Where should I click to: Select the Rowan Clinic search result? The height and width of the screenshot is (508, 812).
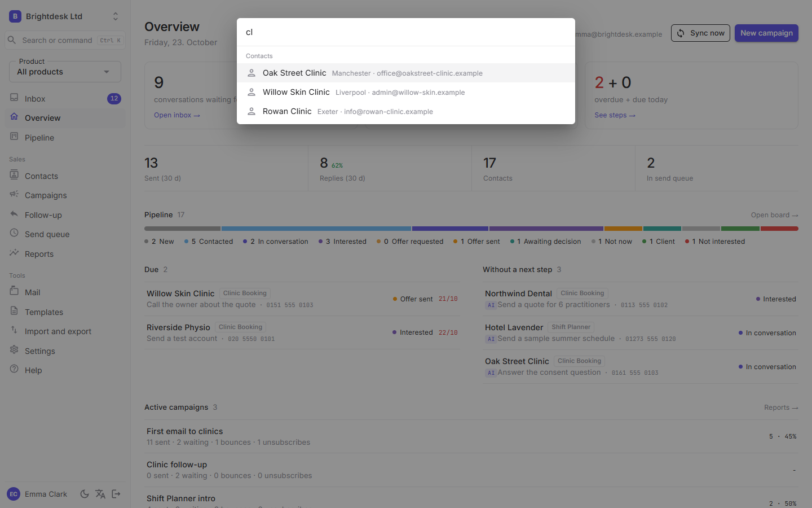406,111
